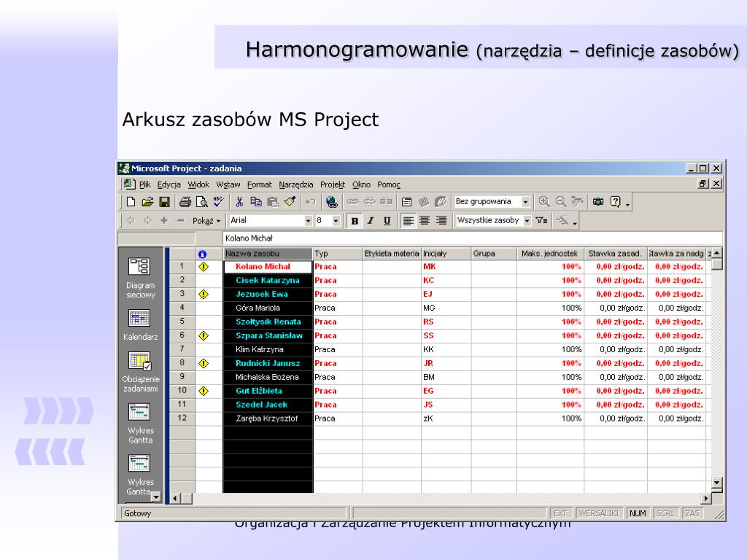Click the Show Subtasks plus icon
This screenshot has width=747, height=560.
tap(164, 220)
